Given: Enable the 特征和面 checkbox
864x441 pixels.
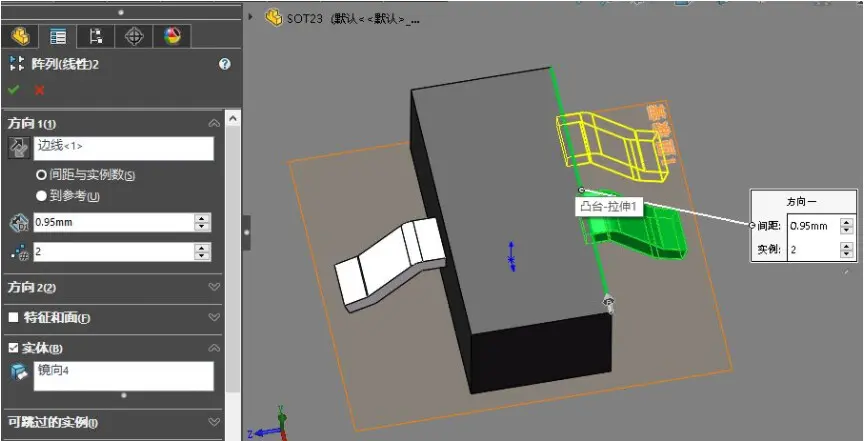Looking at the screenshot, I should tap(14, 318).
